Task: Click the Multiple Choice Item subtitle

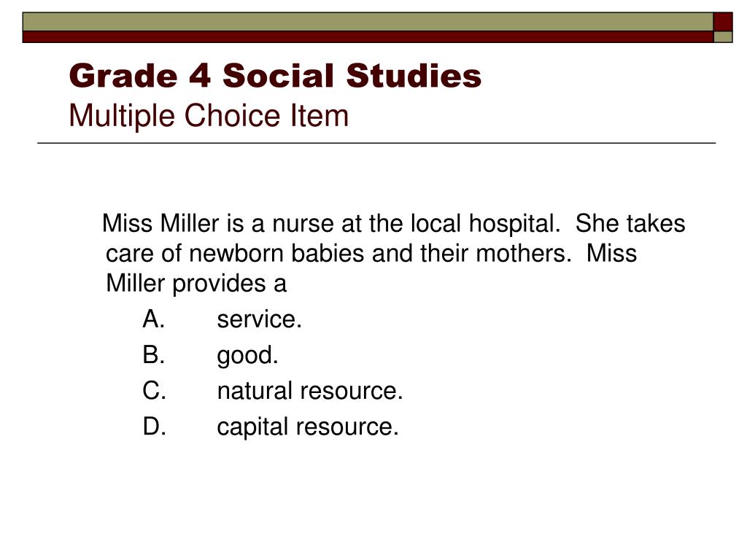Action: click(209, 116)
